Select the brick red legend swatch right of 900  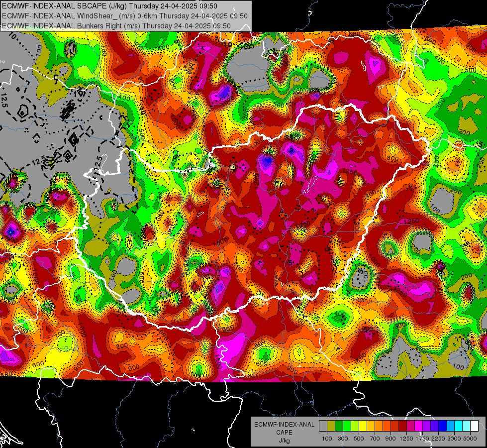(x=395, y=426)
